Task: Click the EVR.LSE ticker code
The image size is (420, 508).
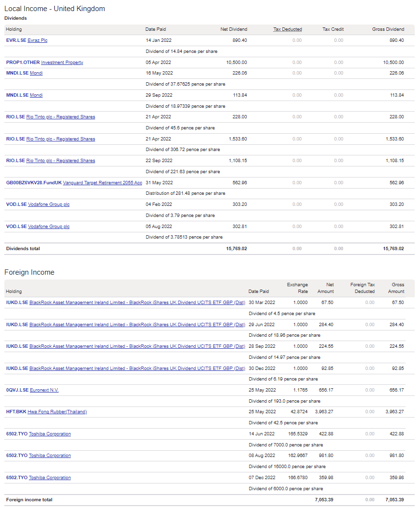Action: click(x=16, y=40)
